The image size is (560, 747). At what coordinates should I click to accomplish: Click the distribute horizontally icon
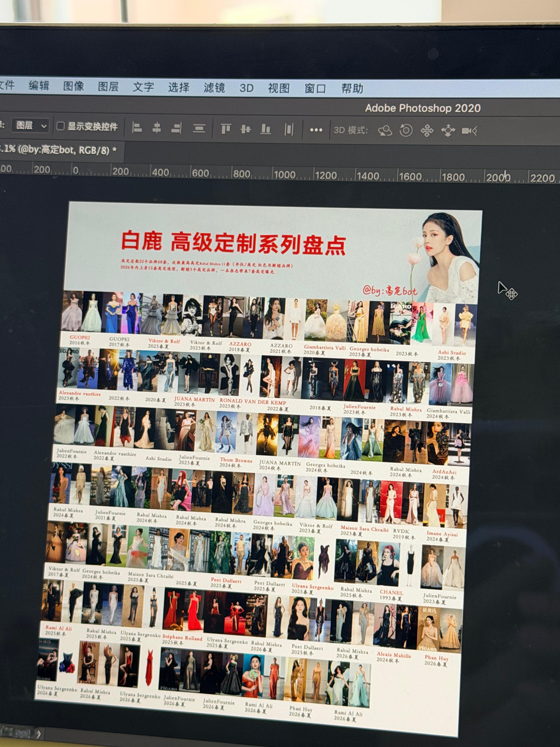(289, 130)
